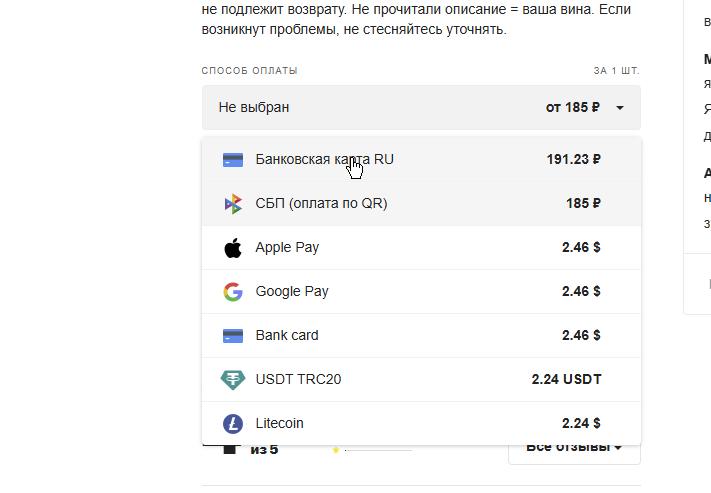The width and height of the screenshot is (711, 493).
Task: Choose СБП (оплата по QR) option
Action: [421, 204]
